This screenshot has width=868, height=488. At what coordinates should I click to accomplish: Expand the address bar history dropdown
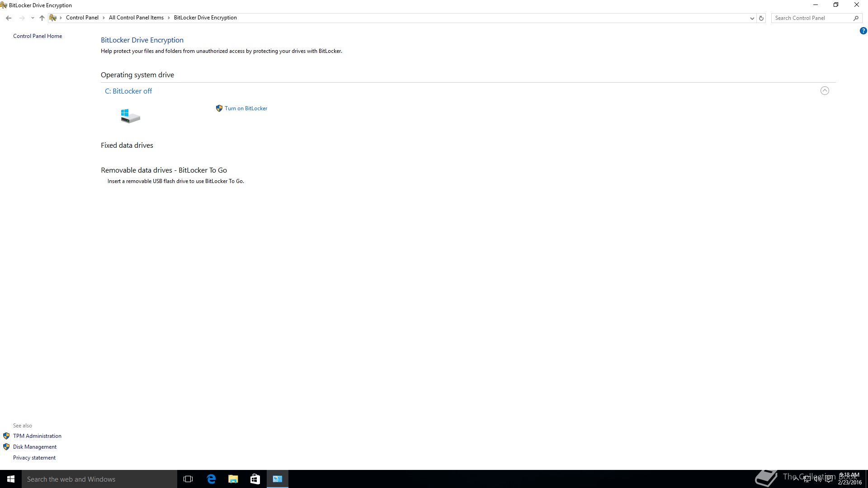(752, 18)
